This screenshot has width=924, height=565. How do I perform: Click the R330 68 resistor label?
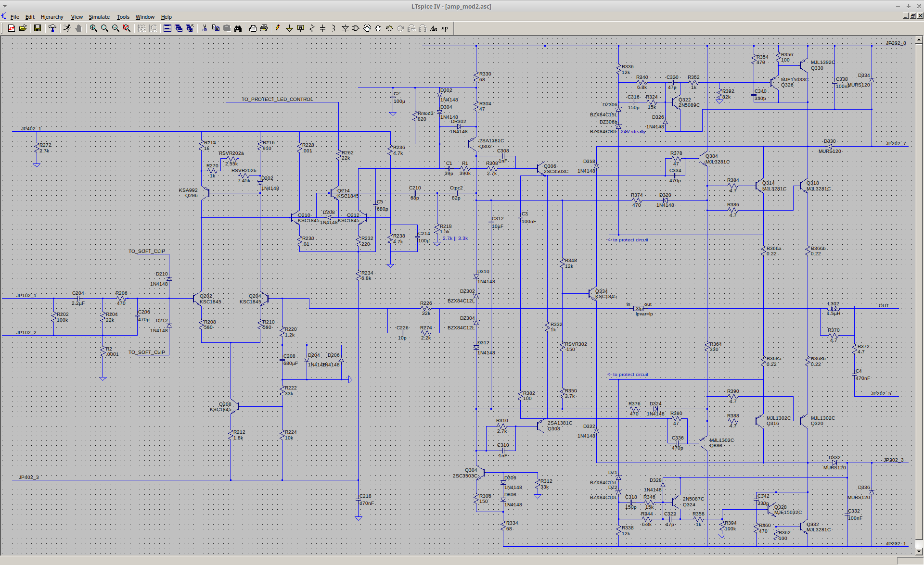[485, 76]
